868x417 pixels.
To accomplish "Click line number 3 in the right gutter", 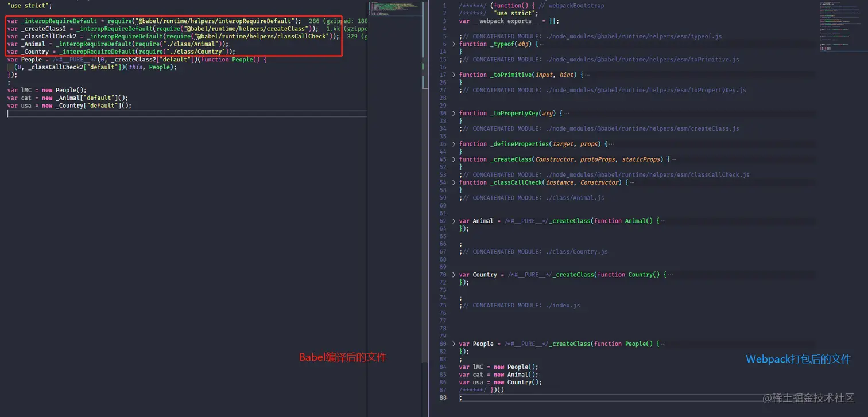I will [445, 21].
